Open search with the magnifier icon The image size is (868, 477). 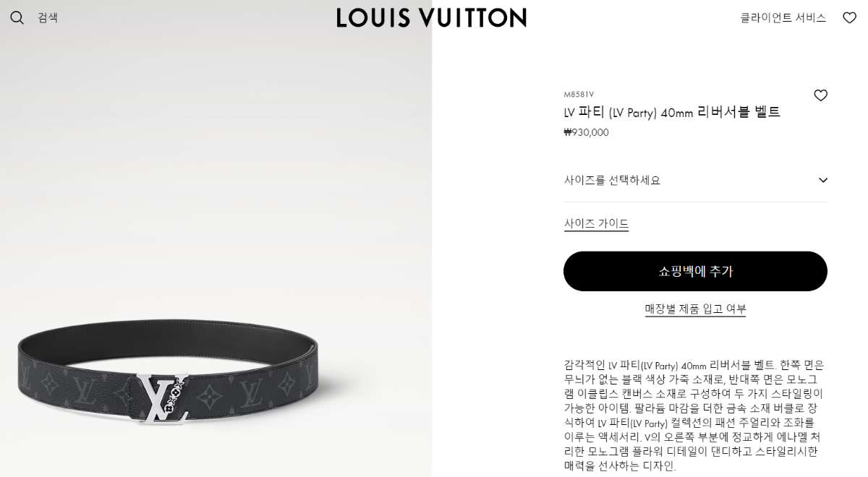pyautogui.click(x=17, y=17)
